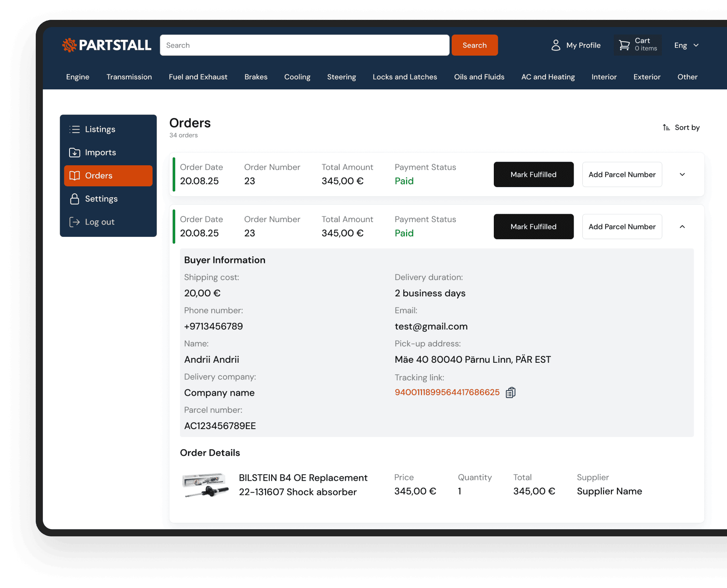Click the Supplier Name value
The width and height of the screenshot is (727, 588).
click(x=609, y=491)
